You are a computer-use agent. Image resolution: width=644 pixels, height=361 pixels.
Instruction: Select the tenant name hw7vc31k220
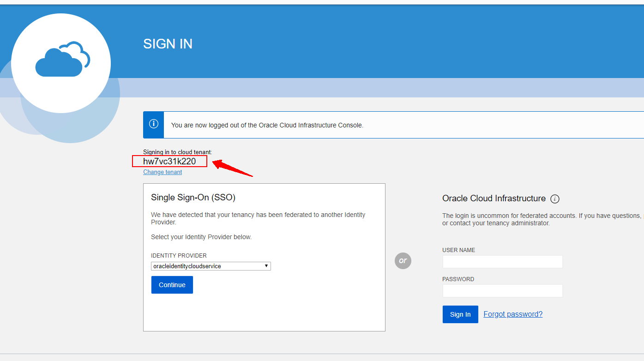coord(169,162)
